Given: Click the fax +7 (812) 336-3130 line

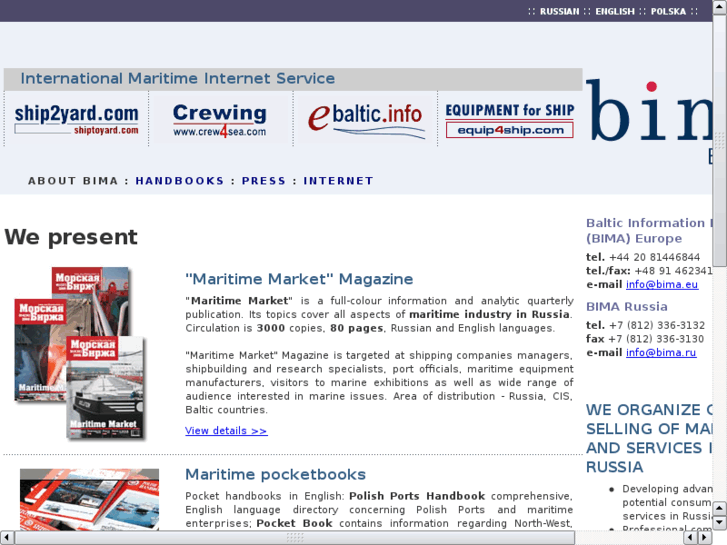Looking at the screenshot, I should coord(644,339).
